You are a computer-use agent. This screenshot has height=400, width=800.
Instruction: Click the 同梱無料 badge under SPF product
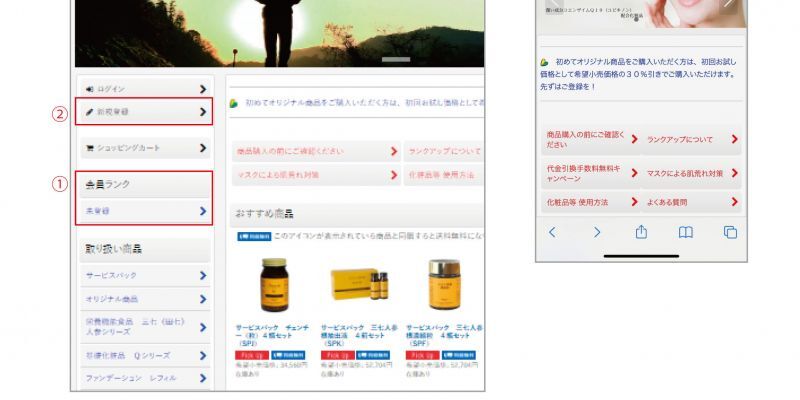(459, 355)
